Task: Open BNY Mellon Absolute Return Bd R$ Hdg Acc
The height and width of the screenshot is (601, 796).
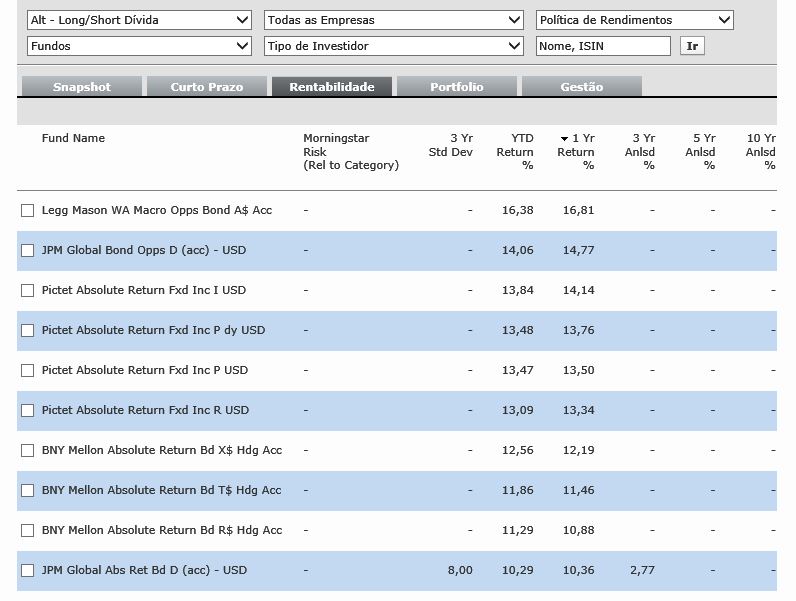Action: click(x=162, y=530)
